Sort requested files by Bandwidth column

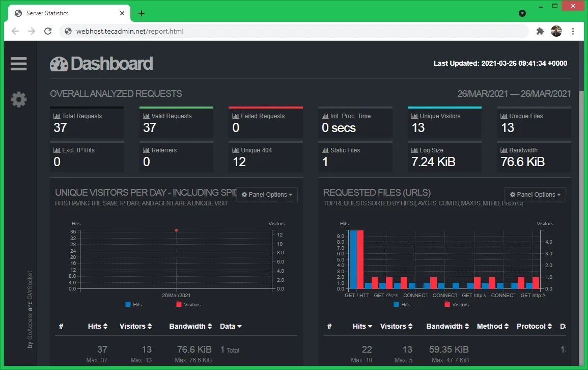[x=448, y=326]
